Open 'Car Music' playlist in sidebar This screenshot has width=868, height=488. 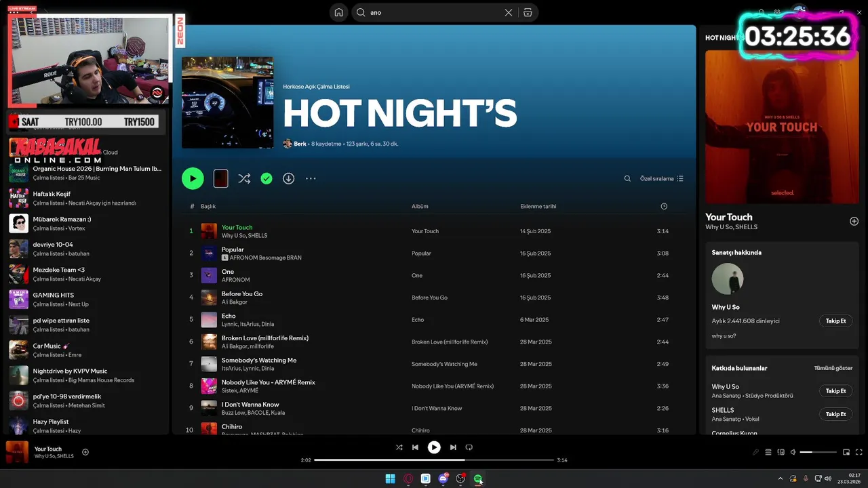pyautogui.click(x=87, y=350)
